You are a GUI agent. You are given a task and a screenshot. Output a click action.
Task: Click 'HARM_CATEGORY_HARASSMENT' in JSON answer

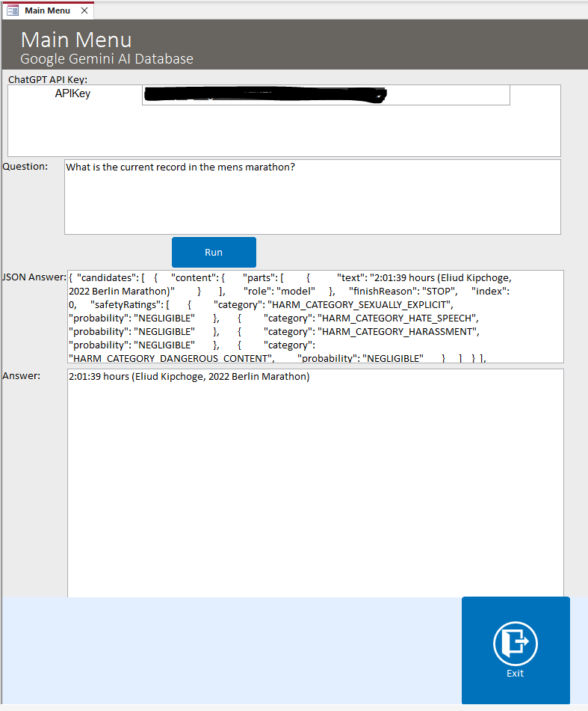397,332
